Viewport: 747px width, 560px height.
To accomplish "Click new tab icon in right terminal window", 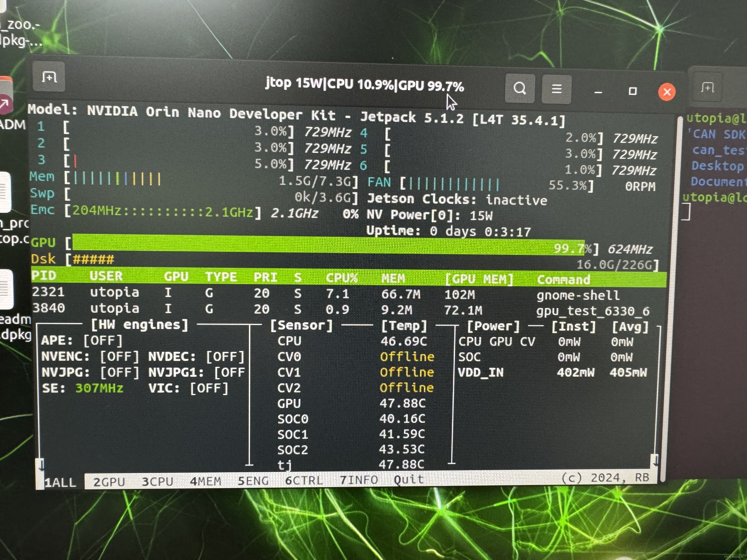I will [707, 88].
